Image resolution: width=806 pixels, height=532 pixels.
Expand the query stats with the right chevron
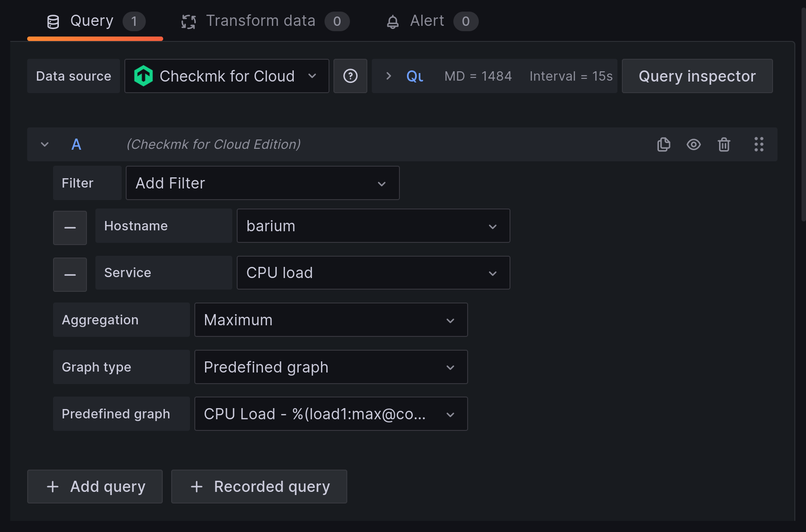[x=388, y=76]
